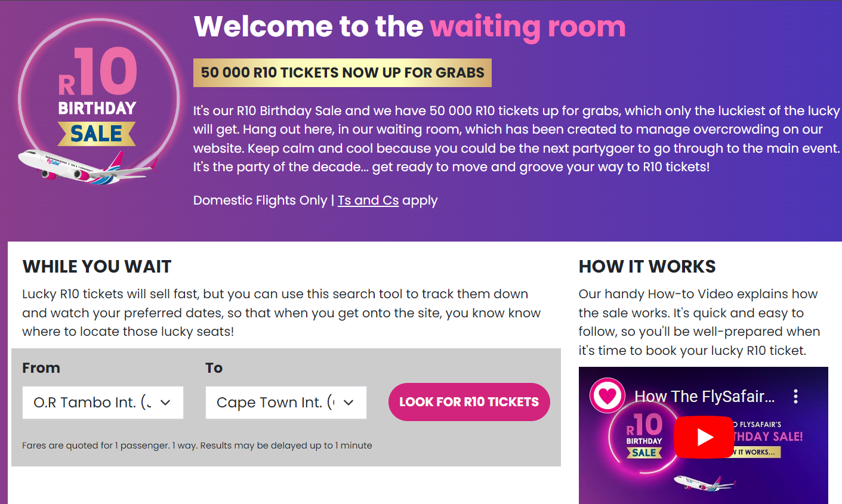
Task: Click the R10 logo inside the video thumbnail
Action: pyautogui.click(x=645, y=435)
